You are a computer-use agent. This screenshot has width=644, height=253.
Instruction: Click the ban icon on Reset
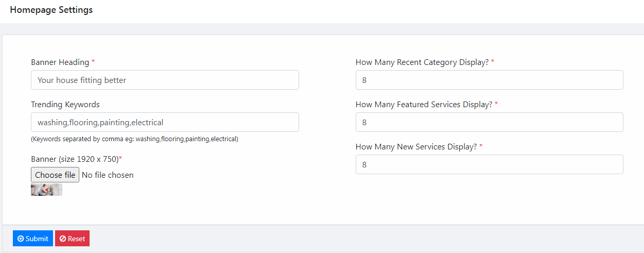[x=63, y=239]
